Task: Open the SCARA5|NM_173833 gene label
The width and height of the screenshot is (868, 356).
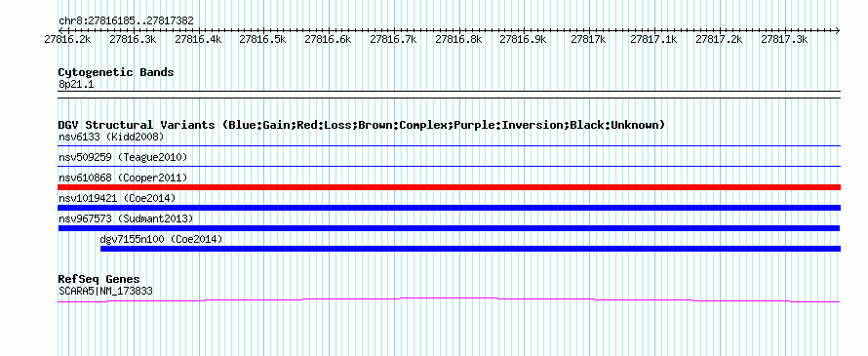Action: tap(105, 291)
